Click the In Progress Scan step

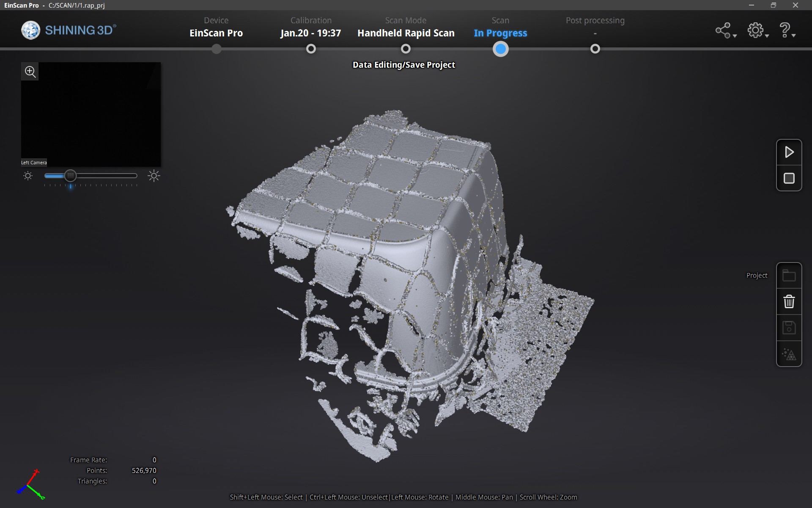[x=500, y=49]
